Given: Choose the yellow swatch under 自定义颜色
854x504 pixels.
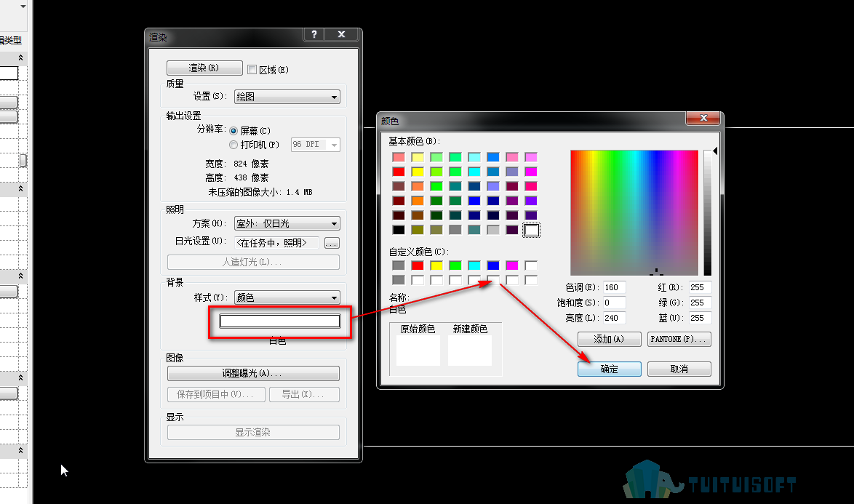Looking at the screenshot, I should pos(436,265).
